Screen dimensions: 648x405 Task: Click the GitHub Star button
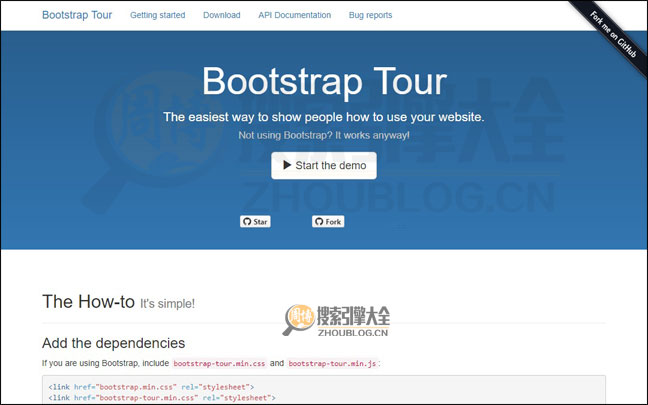coord(255,222)
